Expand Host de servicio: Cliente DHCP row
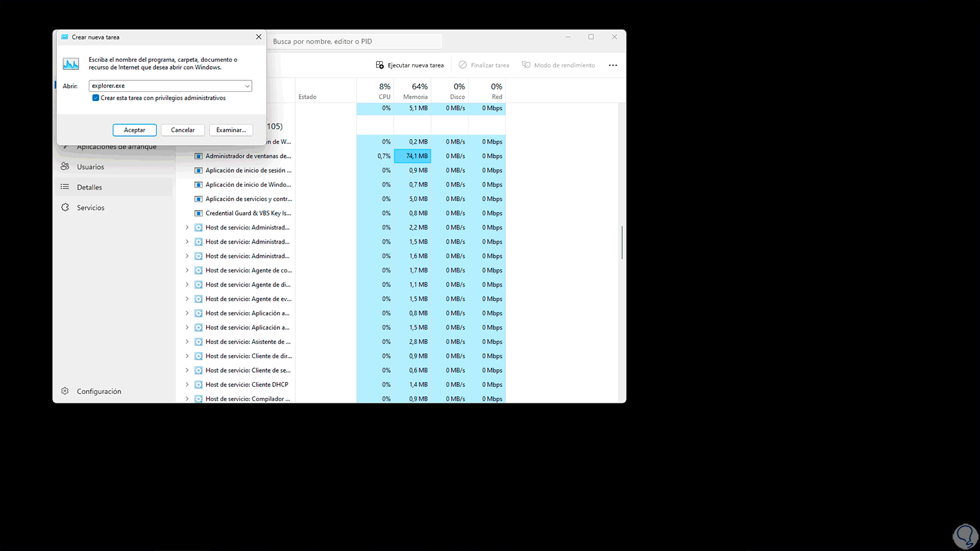 (x=187, y=384)
